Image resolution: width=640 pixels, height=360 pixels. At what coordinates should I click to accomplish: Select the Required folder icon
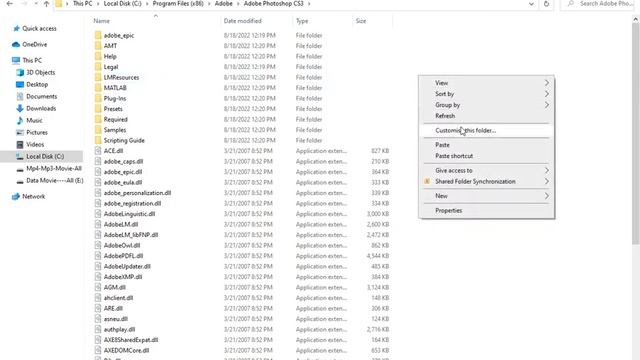[x=98, y=119]
